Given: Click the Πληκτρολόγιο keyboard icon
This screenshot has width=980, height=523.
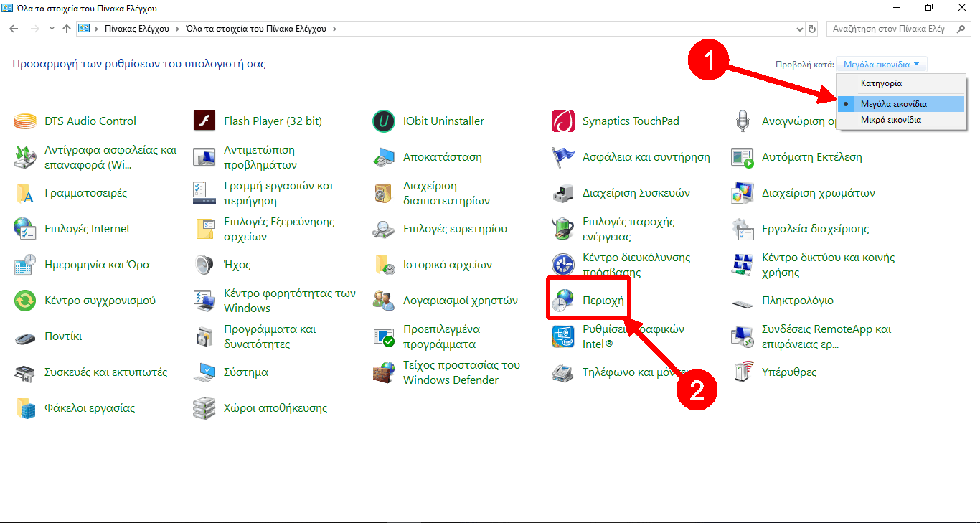Looking at the screenshot, I should point(743,301).
